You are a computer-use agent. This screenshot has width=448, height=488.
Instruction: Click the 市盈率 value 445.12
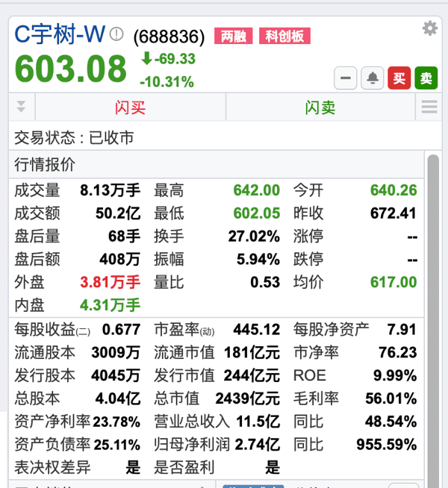pyautogui.click(x=257, y=330)
